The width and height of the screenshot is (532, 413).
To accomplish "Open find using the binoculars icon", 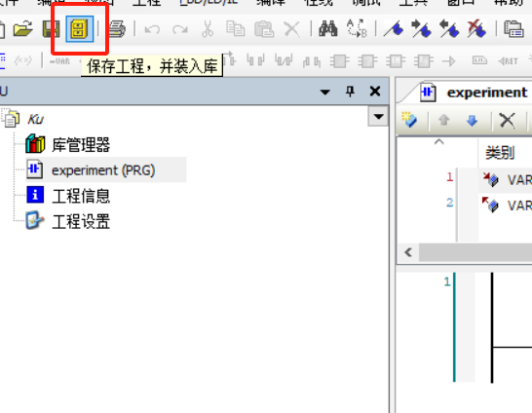I will pyautogui.click(x=328, y=29).
